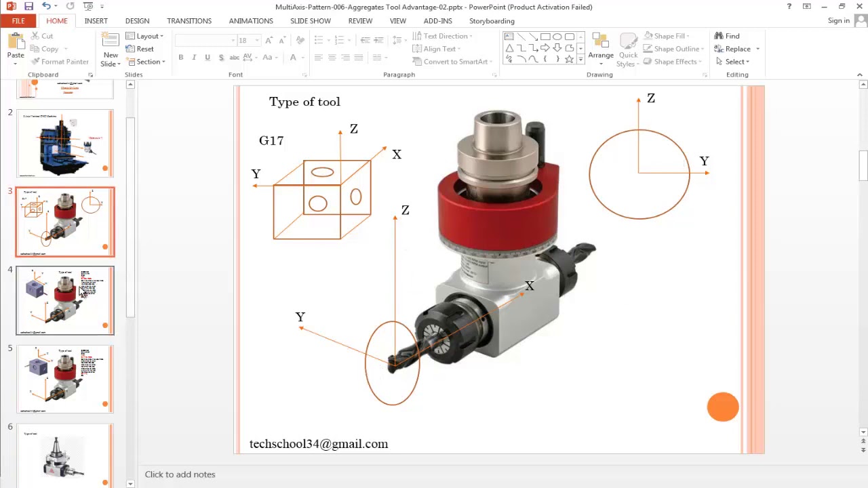868x488 pixels.
Task: Select the text box shape in gallery
Action: point(509,37)
